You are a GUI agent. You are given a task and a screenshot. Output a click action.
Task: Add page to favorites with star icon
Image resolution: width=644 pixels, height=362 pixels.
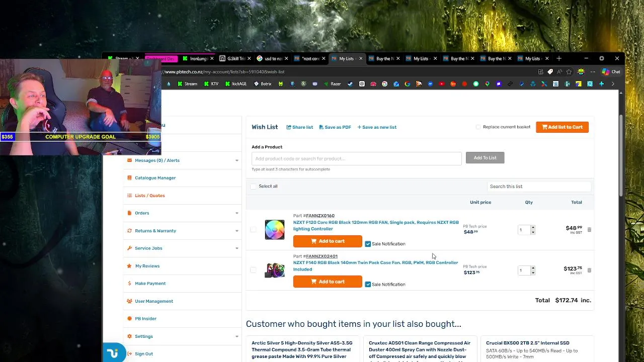coord(569,72)
